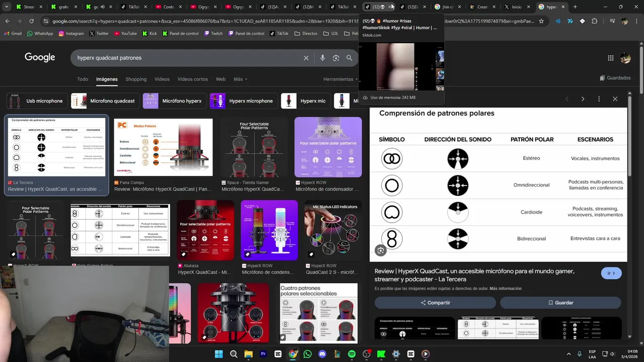The image size is (644, 362).
Task: Select the Usb microphone filter chip
Action: (x=37, y=101)
